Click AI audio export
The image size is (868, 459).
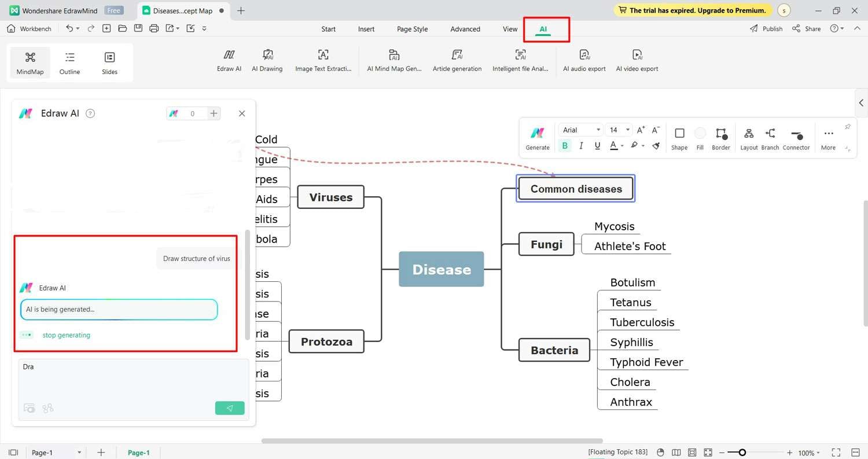(x=584, y=61)
